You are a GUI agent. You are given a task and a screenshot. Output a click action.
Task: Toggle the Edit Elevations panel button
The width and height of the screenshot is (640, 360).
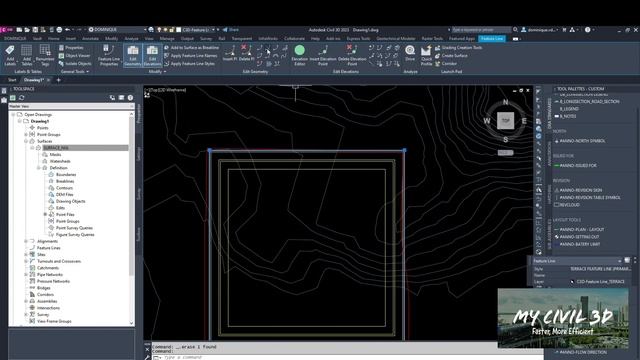[x=152, y=56]
